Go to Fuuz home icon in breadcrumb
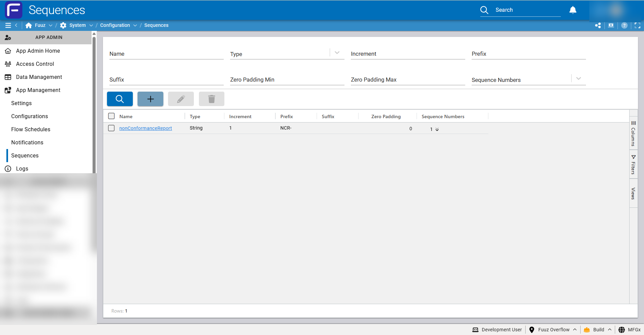This screenshot has width=644, height=335. pyautogui.click(x=29, y=25)
